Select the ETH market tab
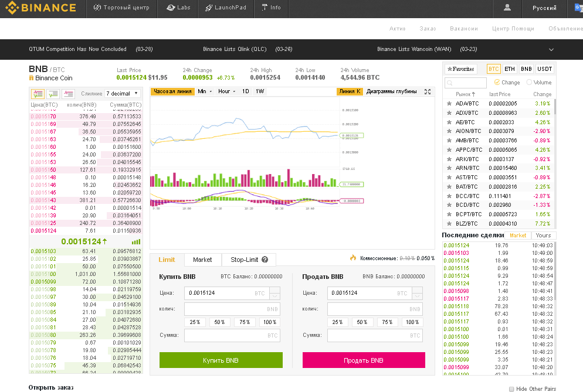This screenshot has width=583, height=392. click(x=509, y=69)
